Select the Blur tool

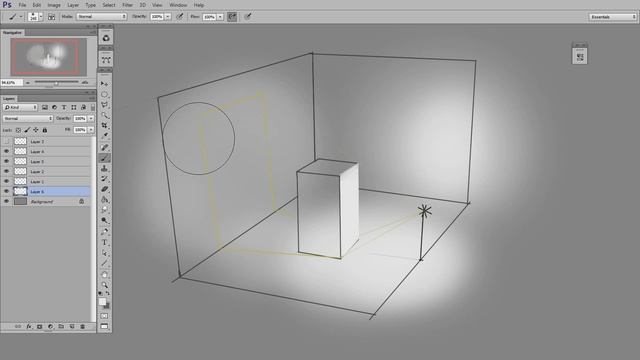point(104,210)
